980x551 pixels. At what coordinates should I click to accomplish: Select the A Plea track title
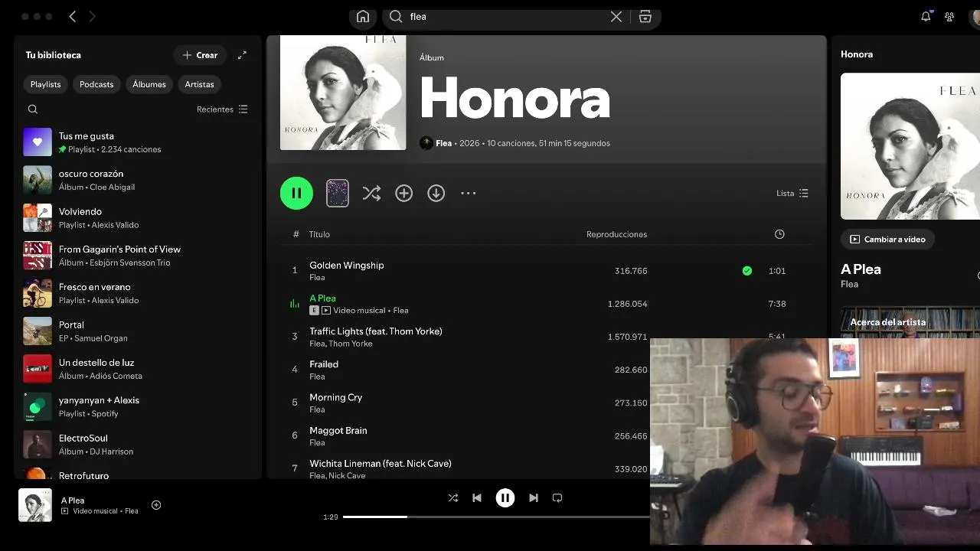322,298
